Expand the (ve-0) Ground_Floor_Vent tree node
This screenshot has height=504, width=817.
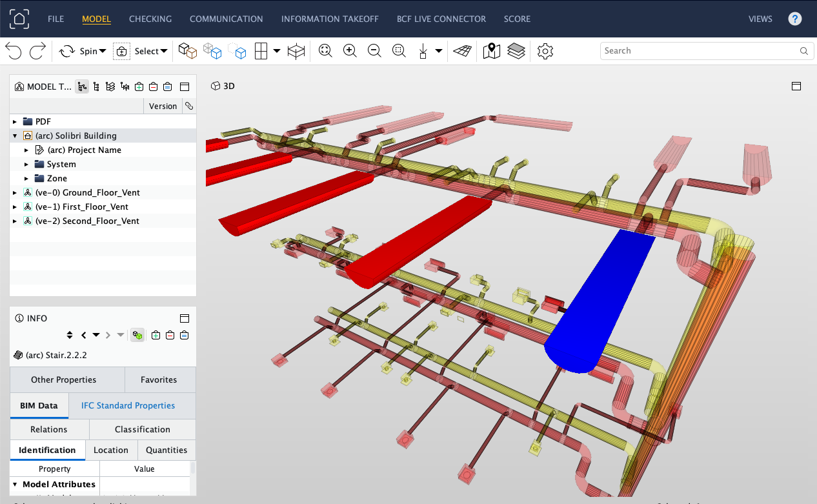(x=15, y=193)
